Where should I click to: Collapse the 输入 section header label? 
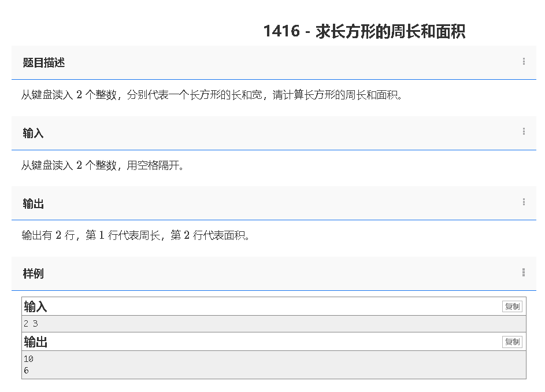click(34, 134)
